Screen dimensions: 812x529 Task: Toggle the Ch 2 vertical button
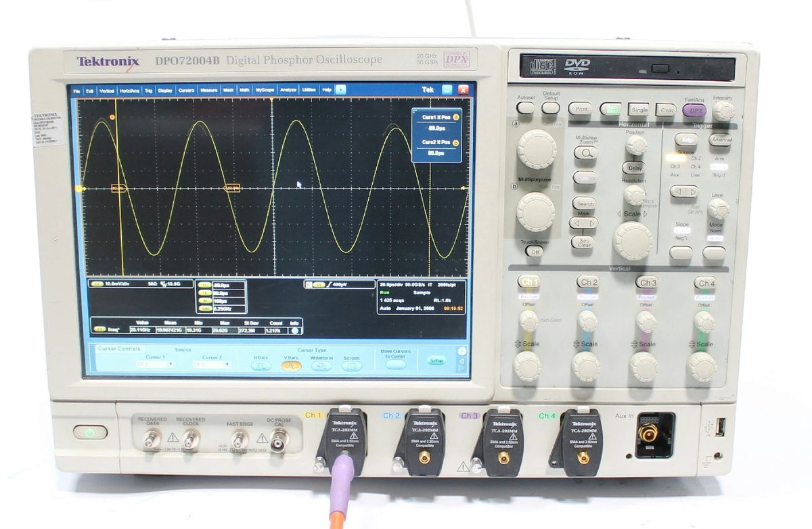pos(588,281)
